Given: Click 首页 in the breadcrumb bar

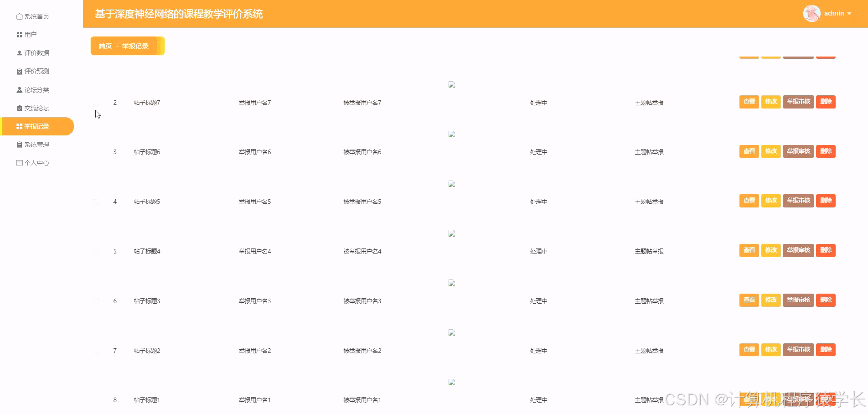Looking at the screenshot, I should 104,46.
